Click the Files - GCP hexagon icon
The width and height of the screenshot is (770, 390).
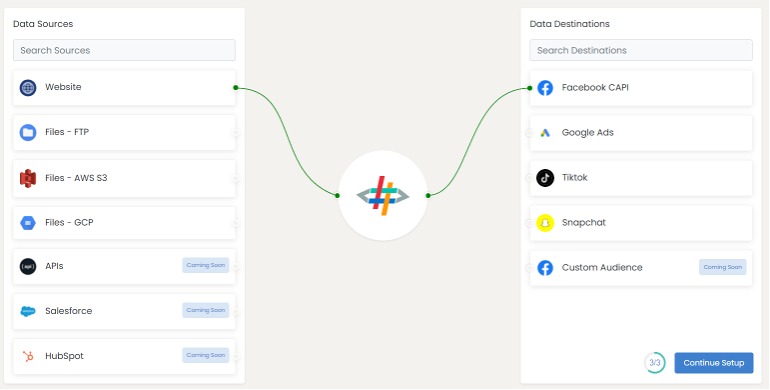click(x=28, y=223)
